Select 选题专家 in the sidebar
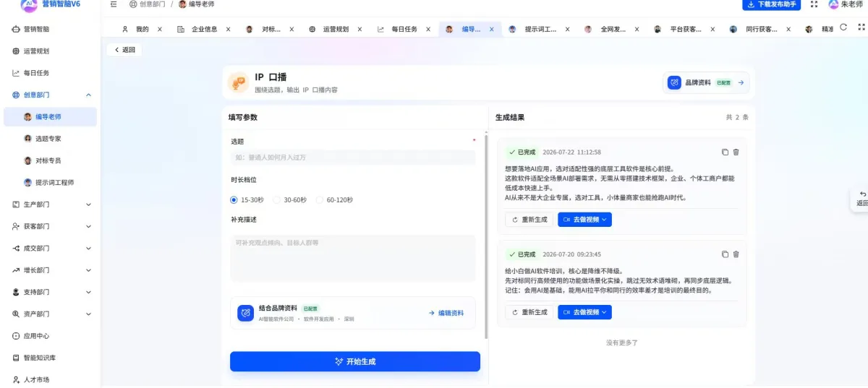Screen dimensions: 868x388 click(50, 138)
